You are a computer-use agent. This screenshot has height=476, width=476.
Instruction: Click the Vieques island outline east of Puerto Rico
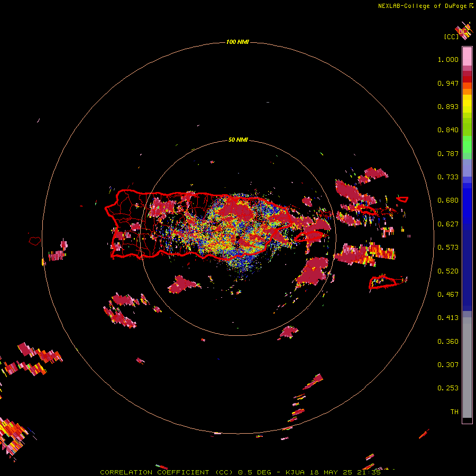309,236
